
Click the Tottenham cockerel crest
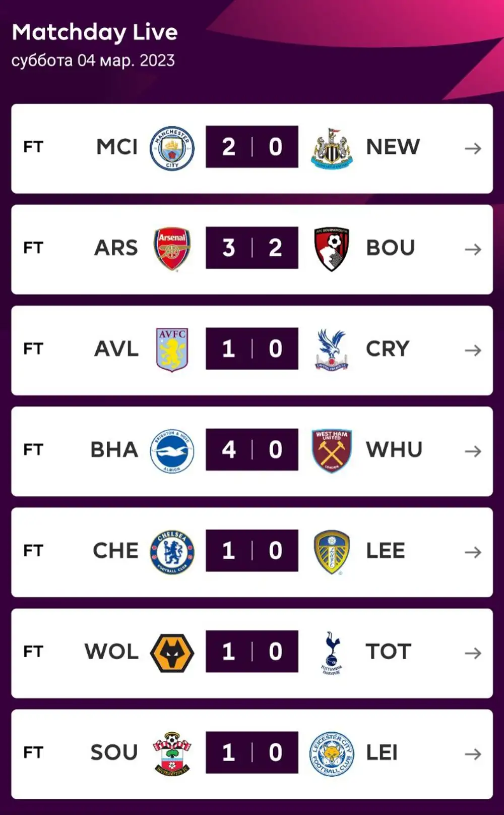332,653
